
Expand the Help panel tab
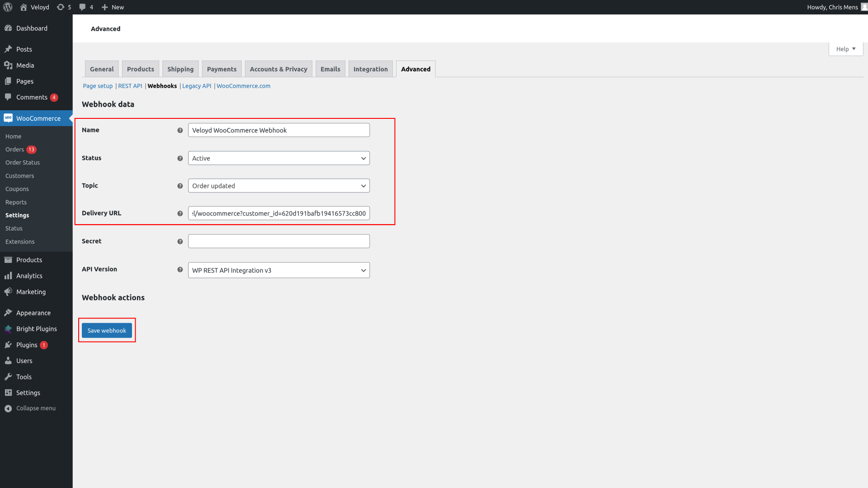click(845, 49)
